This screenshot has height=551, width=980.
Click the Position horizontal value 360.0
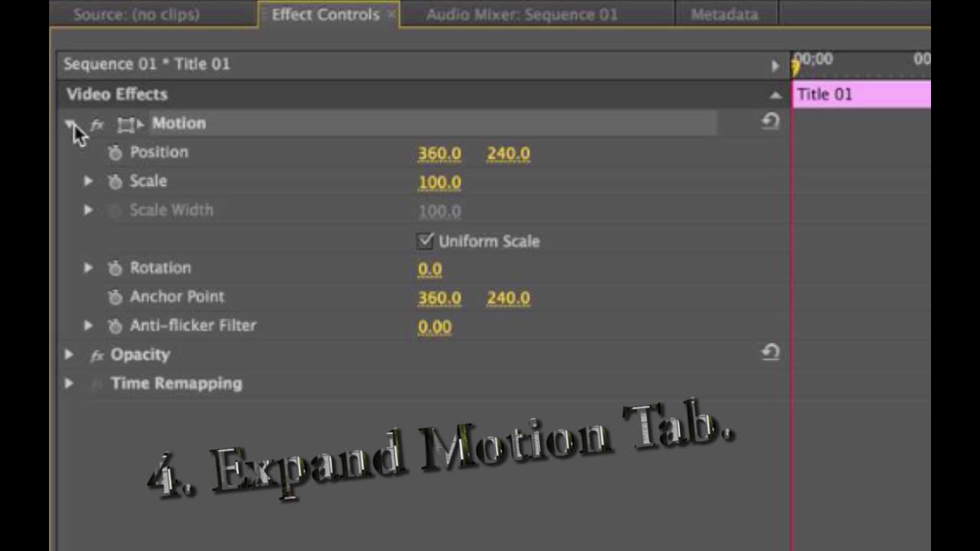(439, 153)
